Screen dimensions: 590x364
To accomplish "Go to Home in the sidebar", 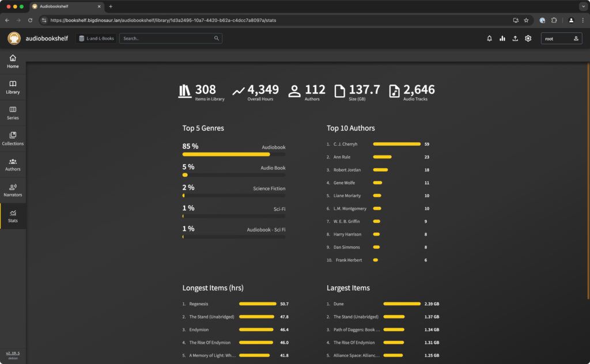I will click(x=13, y=62).
